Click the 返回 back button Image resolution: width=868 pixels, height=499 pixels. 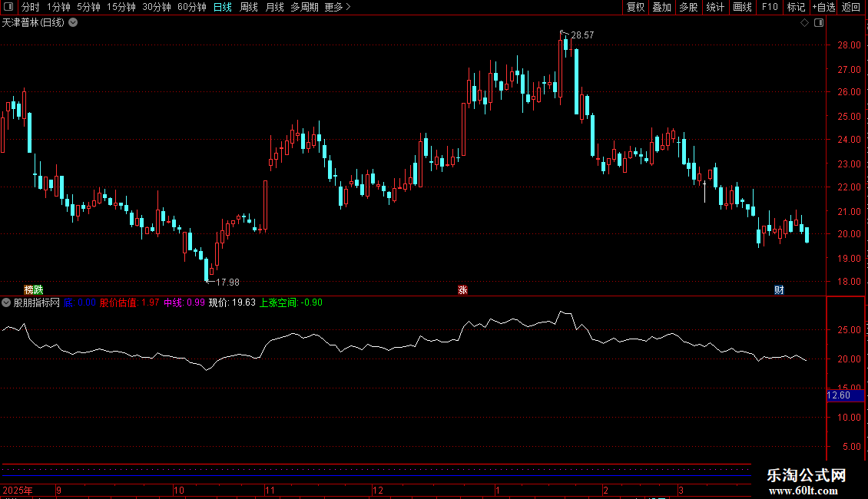pyautogui.click(x=851, y=7)
